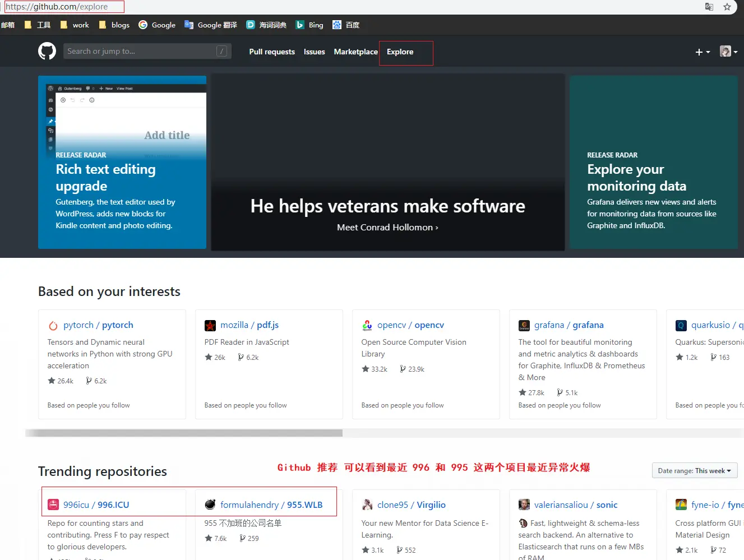The image size is (744, 560).
Task: Open the mozilla / pdf.js repository link
Action: [249, 325]
